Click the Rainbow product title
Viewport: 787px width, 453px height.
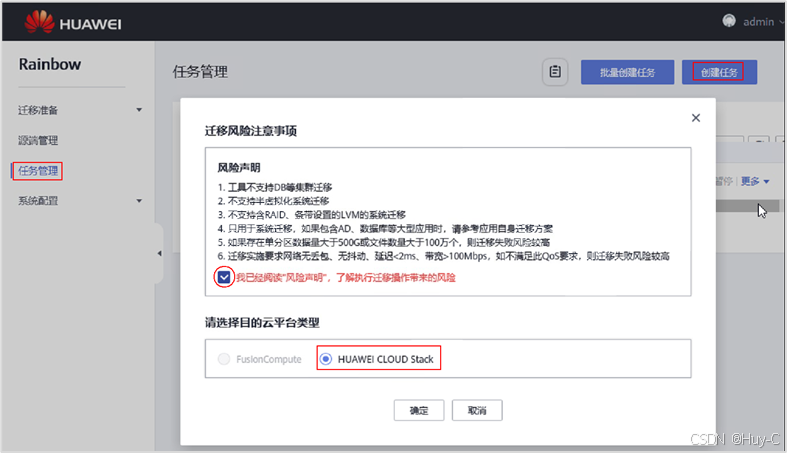(50, 64)
